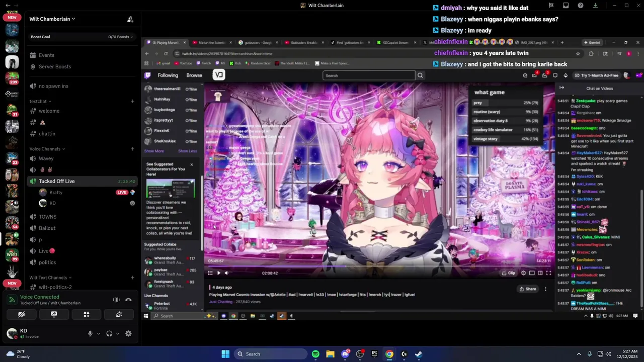Open microphone input options arrow
The image size is (644, 362).
(98, 333)
